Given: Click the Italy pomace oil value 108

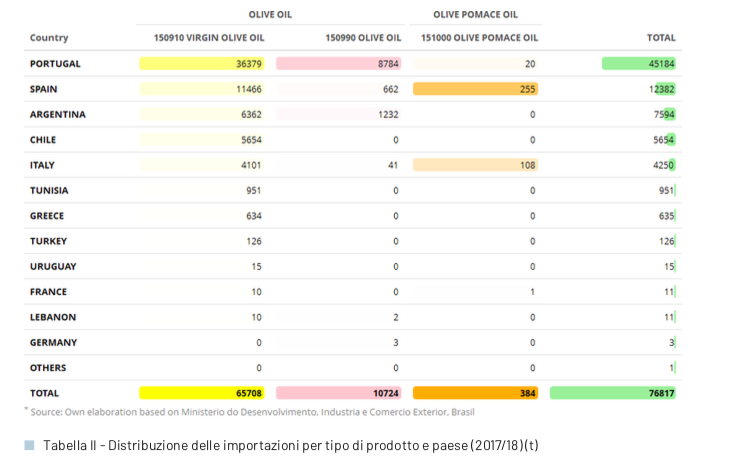Looking at the screenshot, I should [x=525, y=165].
